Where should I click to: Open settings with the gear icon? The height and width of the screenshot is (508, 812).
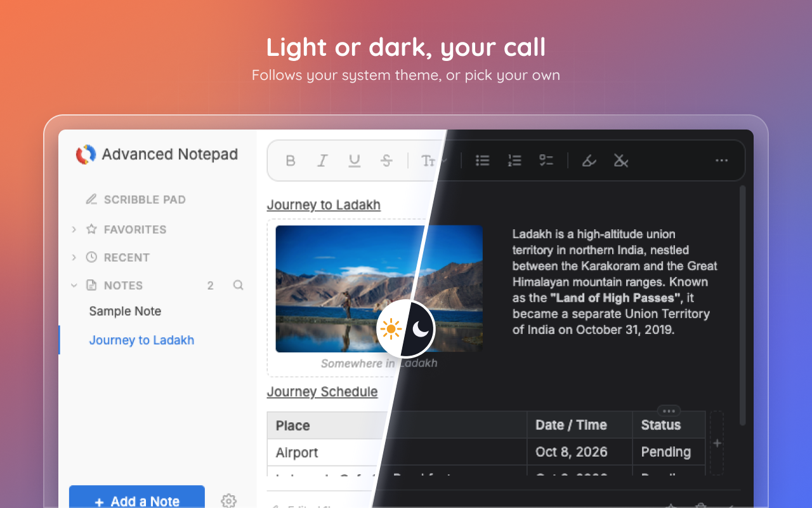(229, 500)
